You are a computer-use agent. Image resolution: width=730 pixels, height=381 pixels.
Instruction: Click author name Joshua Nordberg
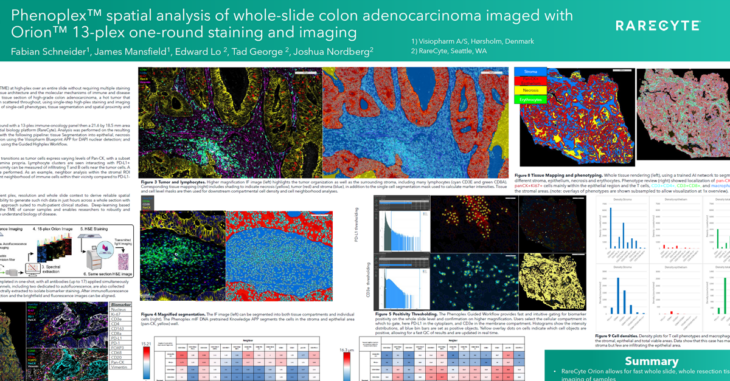point(333,51)
